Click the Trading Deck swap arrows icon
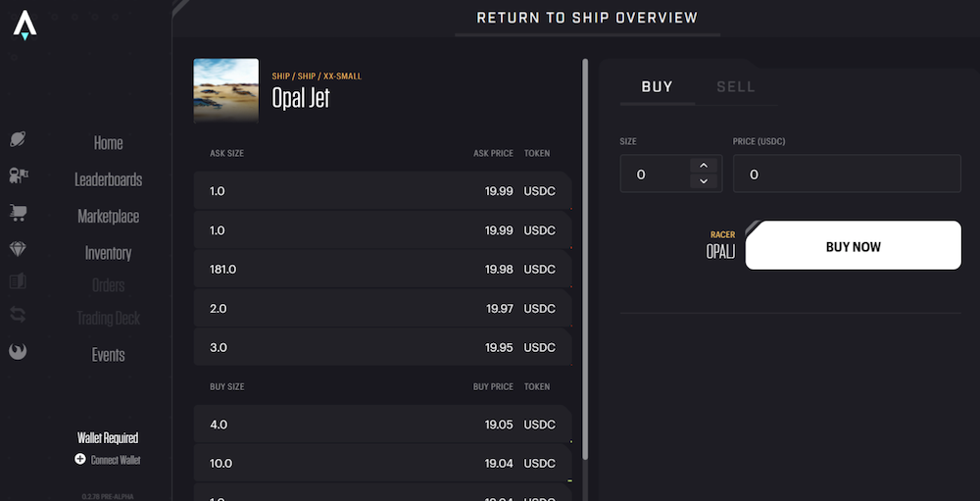980x501 pixels. click(18, 315)
